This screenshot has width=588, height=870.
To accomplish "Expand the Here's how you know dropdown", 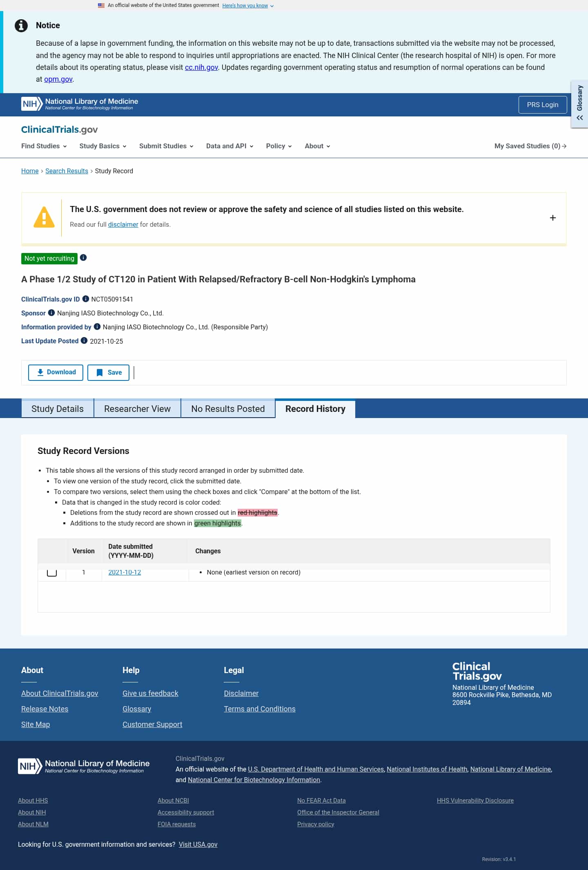I will pos(248,6).
